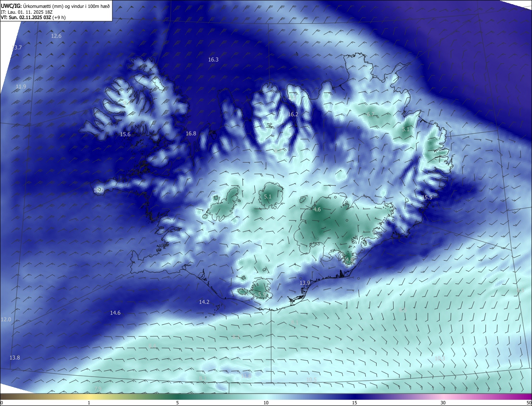Click the title text "Úrkomumætti (mm) og vindur í 100m hæð"
532x406 pixels.
coord(66,6)
